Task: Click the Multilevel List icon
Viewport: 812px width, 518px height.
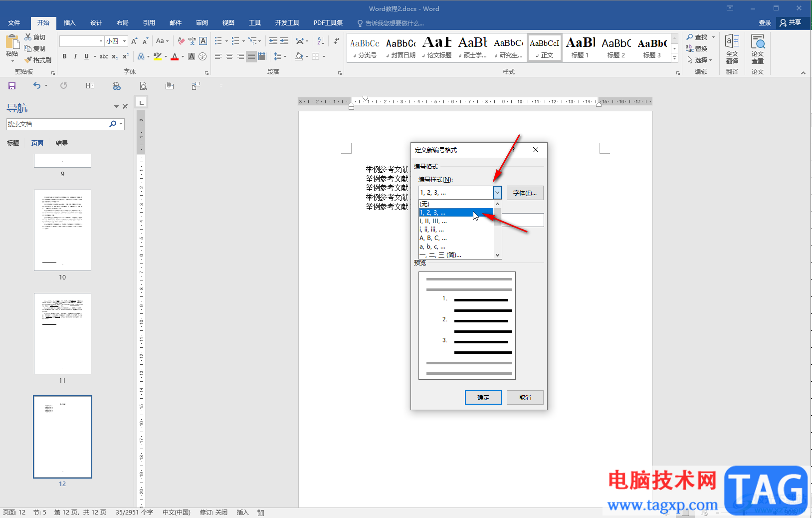Action: pos(253,41)
